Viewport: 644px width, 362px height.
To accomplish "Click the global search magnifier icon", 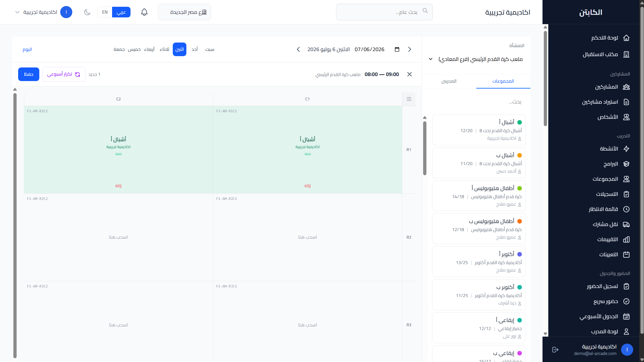I will coord(425,11).
